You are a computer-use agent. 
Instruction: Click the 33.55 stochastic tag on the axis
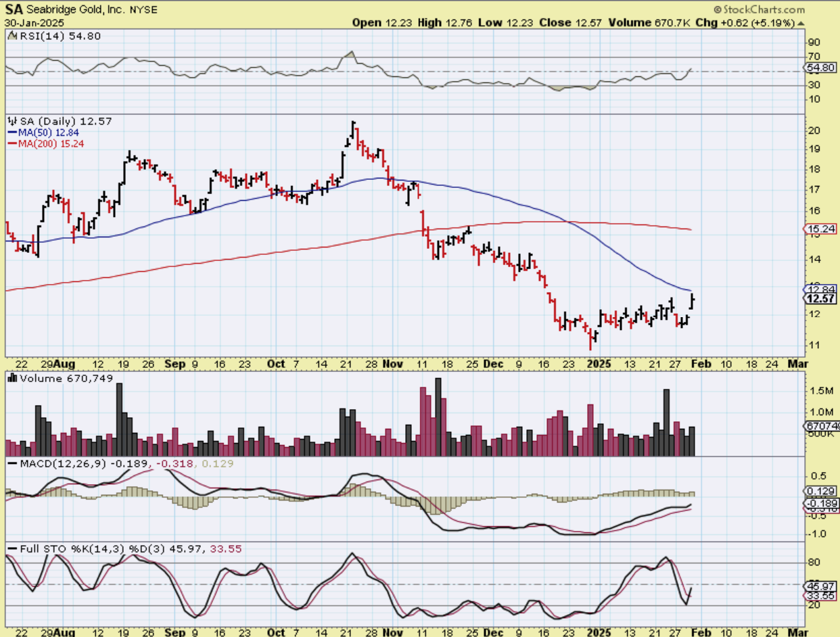pos(821,596)
